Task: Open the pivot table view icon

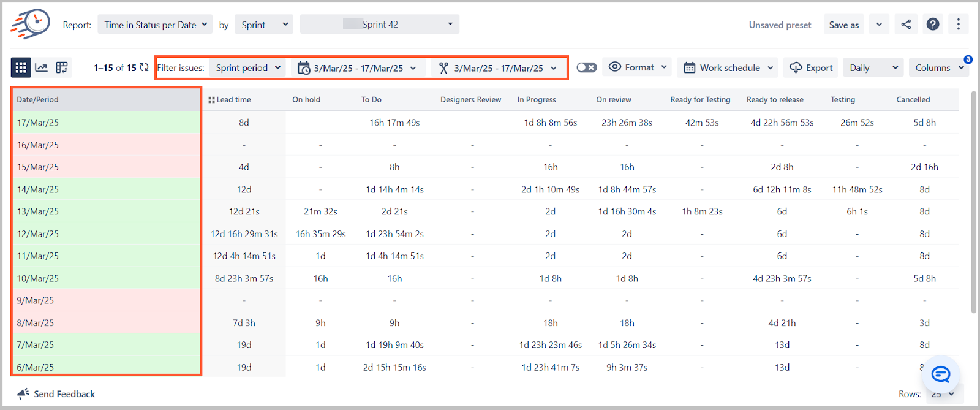Action: tap(62, 67)
